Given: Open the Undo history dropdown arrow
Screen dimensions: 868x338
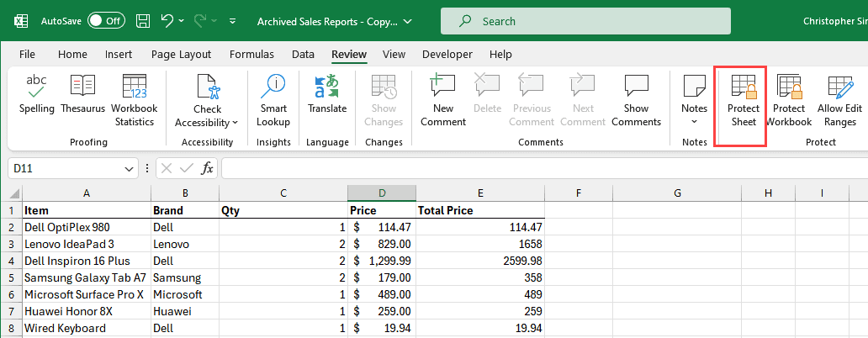Looking at the screenshot, I should click(182, 21).
